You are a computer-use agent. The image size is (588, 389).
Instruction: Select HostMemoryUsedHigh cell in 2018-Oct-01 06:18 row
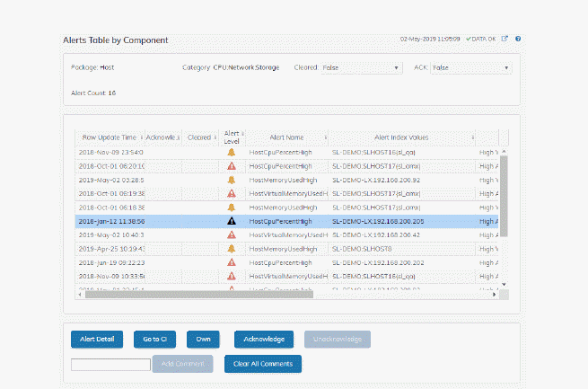[x=283, y=208]
